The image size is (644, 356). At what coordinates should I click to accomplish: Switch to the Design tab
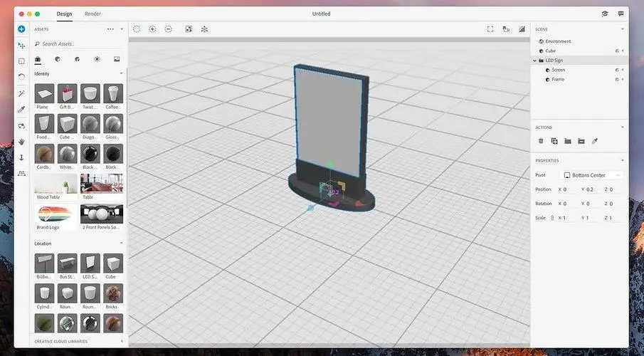coord(64,14)
